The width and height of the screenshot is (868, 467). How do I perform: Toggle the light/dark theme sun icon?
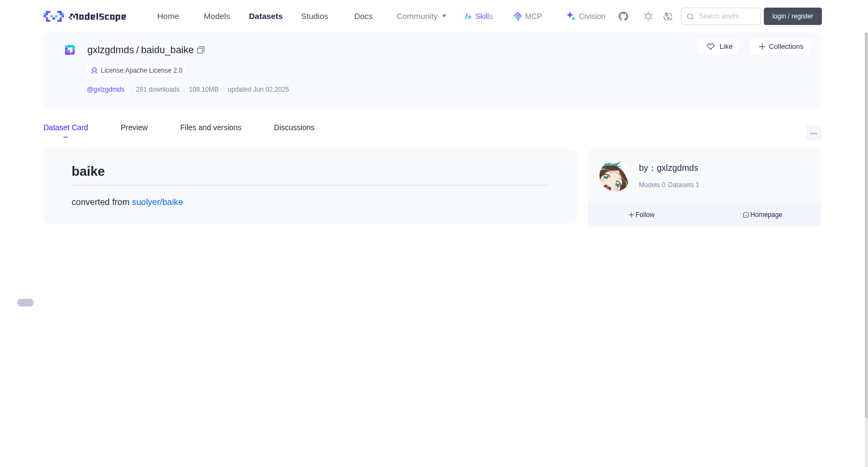pyautogui.click(x=648, y=16)
